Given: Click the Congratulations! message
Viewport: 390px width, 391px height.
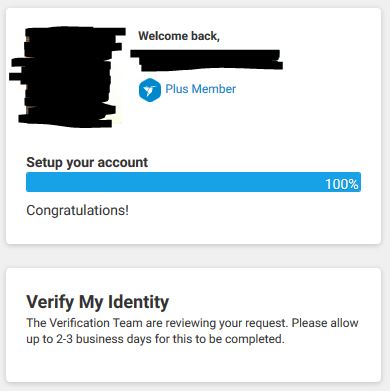Looking at the screenshot, I should (77, 210).
